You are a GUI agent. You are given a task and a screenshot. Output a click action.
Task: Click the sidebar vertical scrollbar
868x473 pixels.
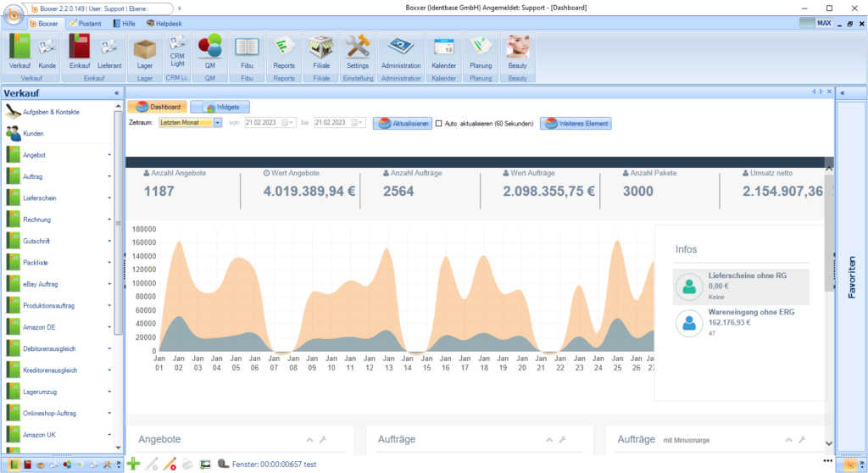(118, 223)
